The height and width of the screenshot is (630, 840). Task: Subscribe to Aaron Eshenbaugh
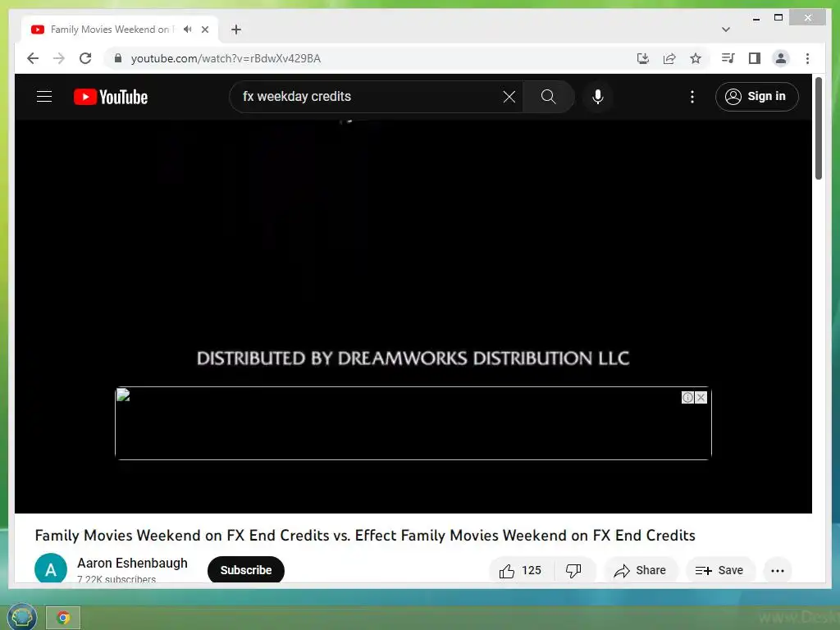[x=246, y=569]
